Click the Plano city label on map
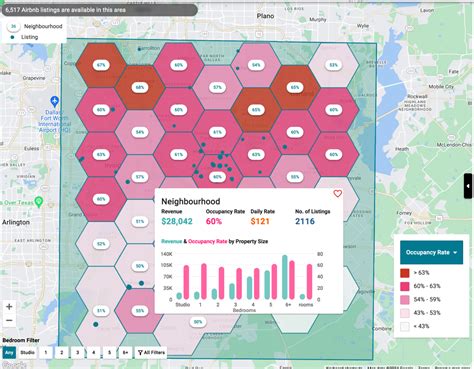The height and width of the screenshot is (369, 474). pyautogui.click(x=265, y=16)
